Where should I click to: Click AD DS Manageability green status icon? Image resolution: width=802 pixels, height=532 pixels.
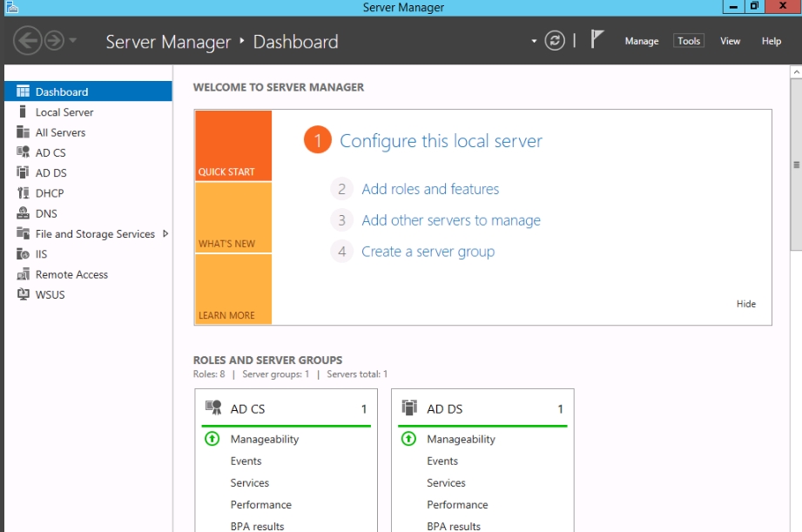tap(408, 439)
